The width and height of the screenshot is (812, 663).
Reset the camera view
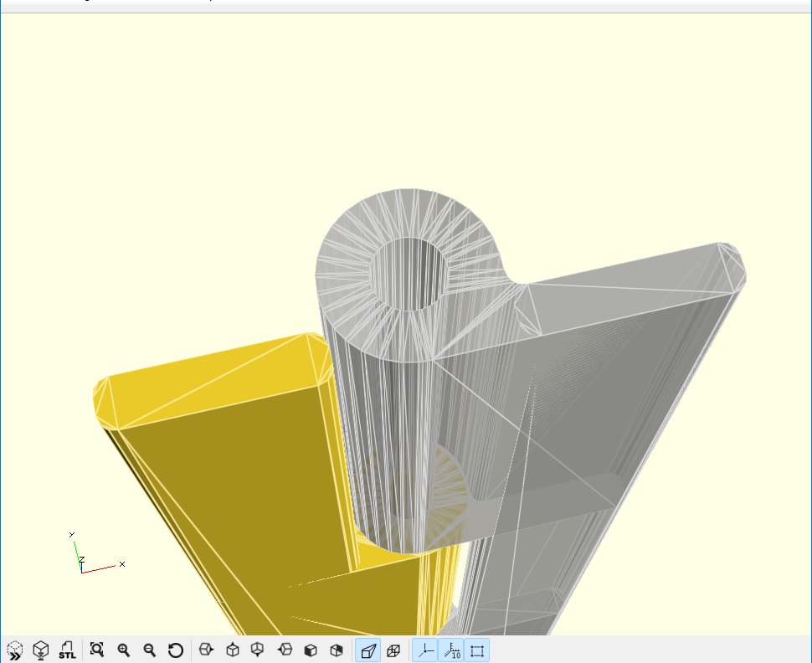(x=174, y=650)
